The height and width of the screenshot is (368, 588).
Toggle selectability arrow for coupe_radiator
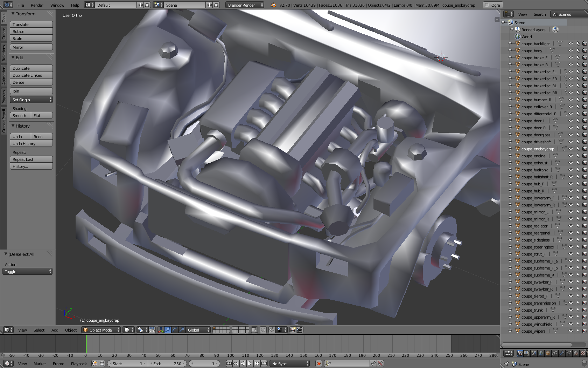(578, 226)
